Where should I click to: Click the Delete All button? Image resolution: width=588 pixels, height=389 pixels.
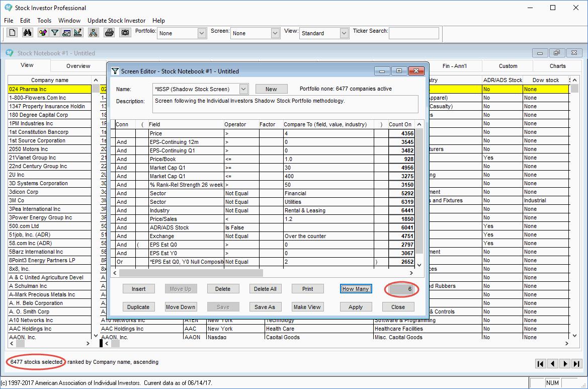click(265, 288)
